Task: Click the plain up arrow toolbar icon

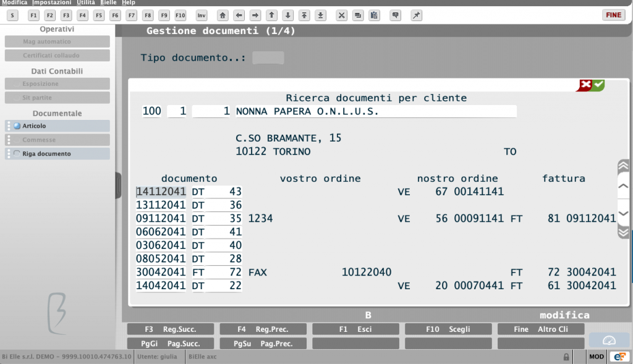Action: pos(272,15)
